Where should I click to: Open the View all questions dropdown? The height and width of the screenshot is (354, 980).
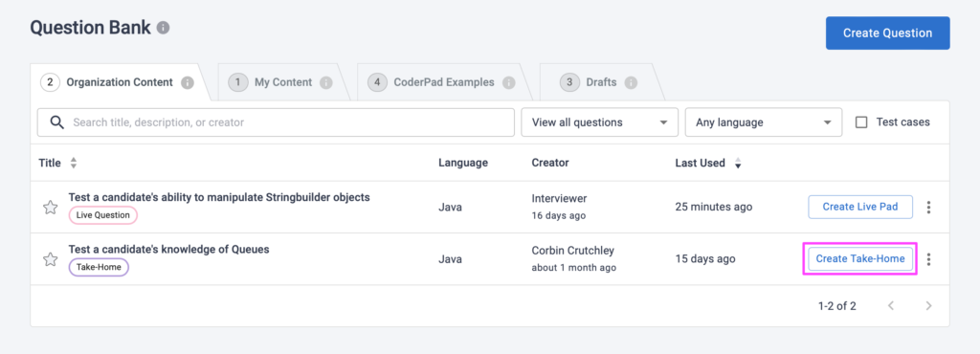(600, 122)
